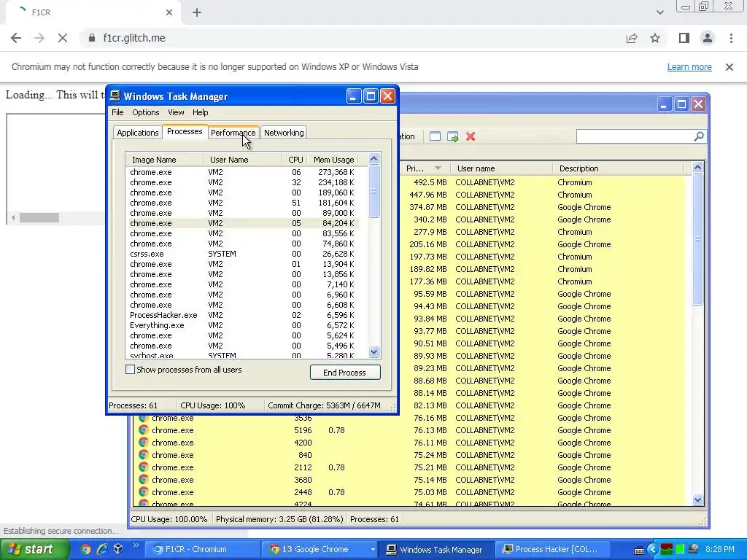
Task: Select the Everything.exe process row
Action: click(x=243, y=325)
